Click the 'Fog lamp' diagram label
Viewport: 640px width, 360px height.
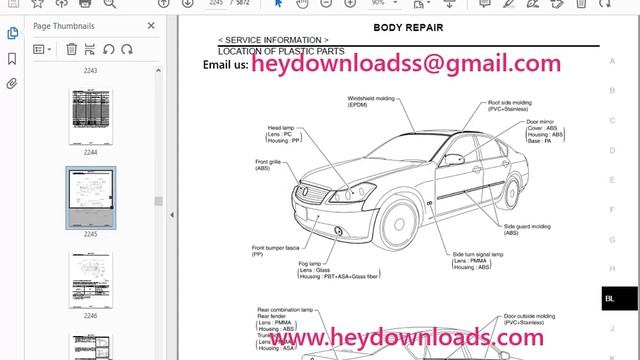point(310,264)
